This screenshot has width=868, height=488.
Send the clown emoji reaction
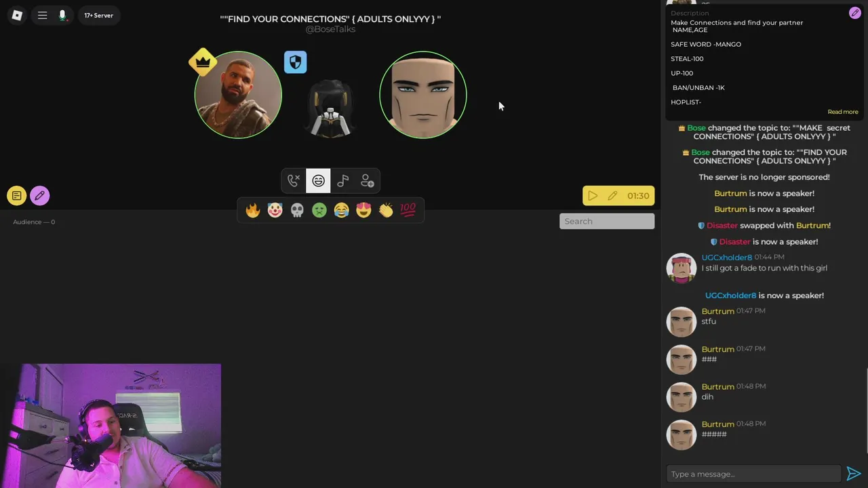tap(275, 210)
